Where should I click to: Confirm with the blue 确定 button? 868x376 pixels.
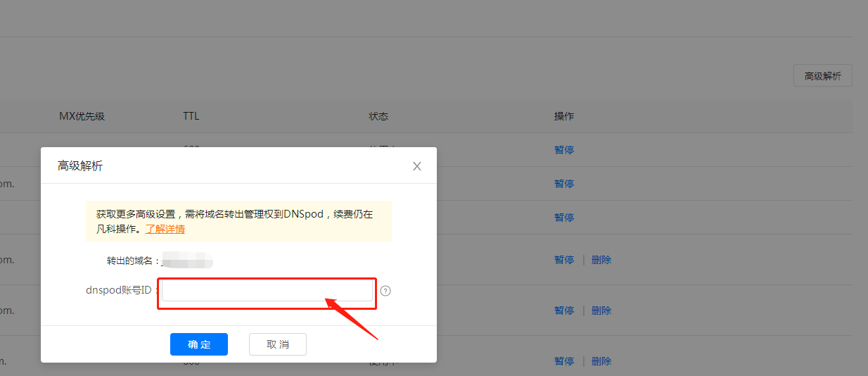pyautogui.click(x=199, y=344)
